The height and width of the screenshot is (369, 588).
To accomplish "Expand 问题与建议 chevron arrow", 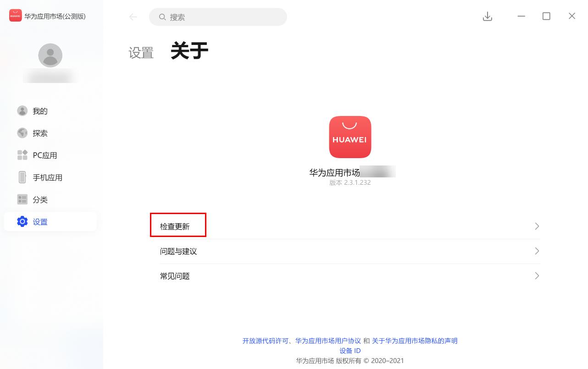I will click(x=537, y=251).
